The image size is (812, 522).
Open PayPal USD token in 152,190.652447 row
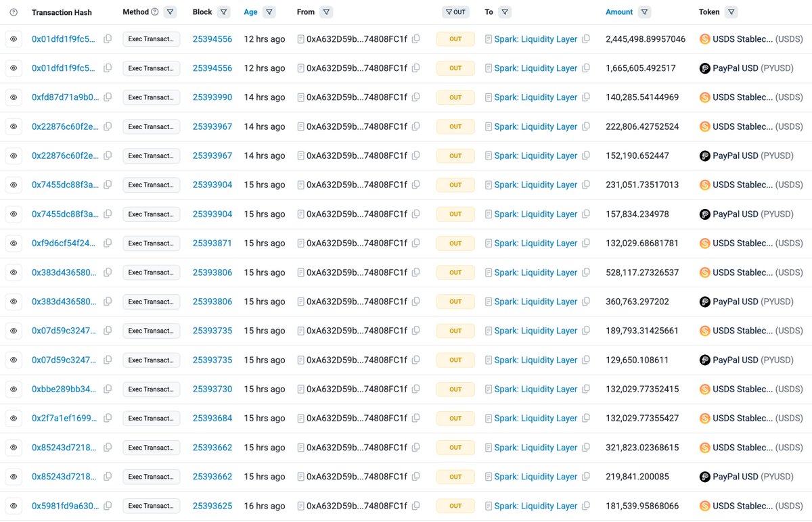click(x=753, y=156)
